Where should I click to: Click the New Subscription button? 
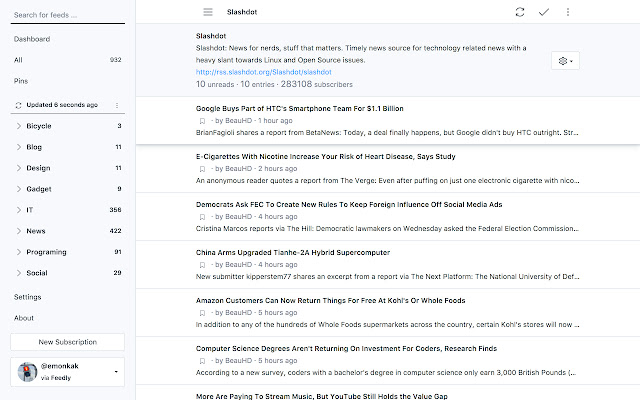coord(67,342)
